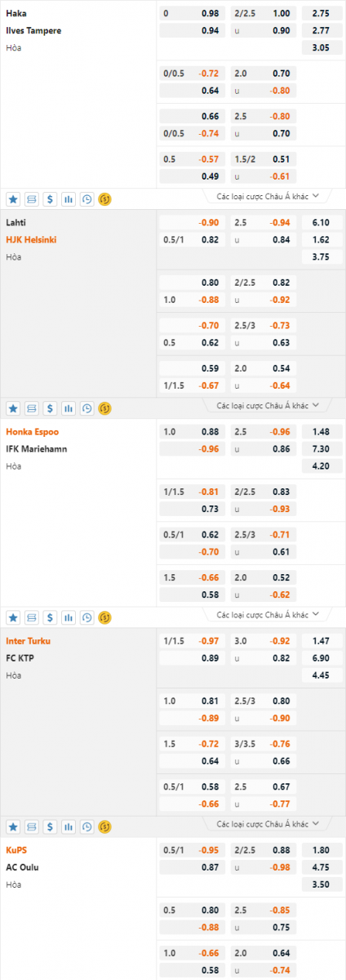
Task: Star the Inter Turku vs FC KTP match
Action: pyautogui.click(x=14, y=826)
